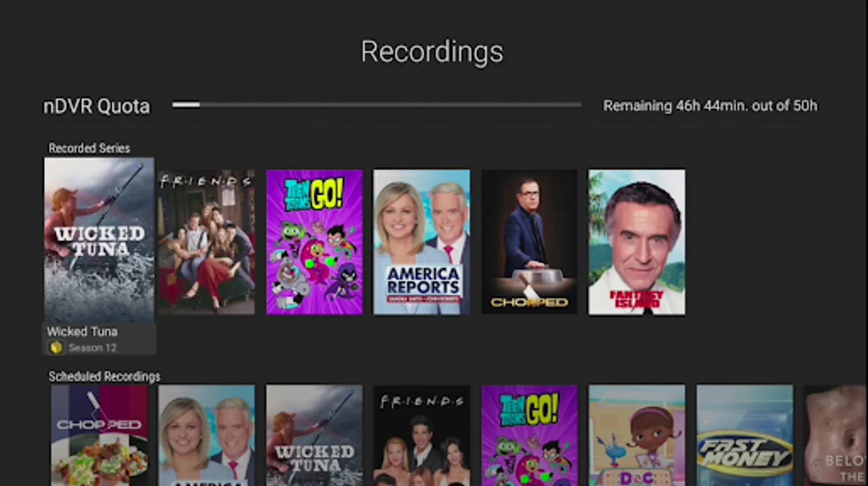
Task: Click the Recordings page title
Action: [x=432, y=52]
